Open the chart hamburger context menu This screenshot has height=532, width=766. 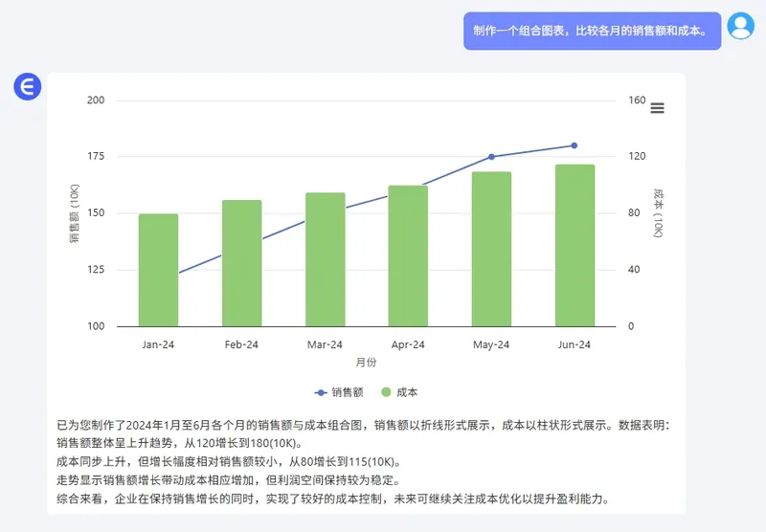point(657,108)
